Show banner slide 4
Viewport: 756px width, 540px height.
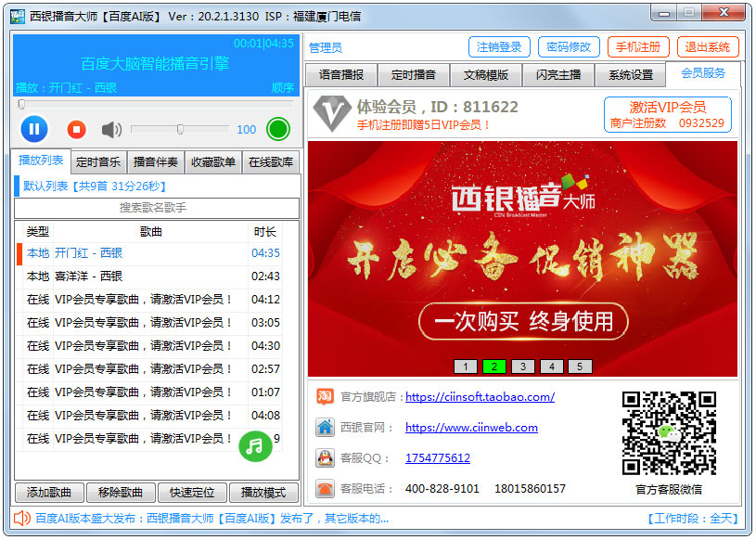(552, 366)
